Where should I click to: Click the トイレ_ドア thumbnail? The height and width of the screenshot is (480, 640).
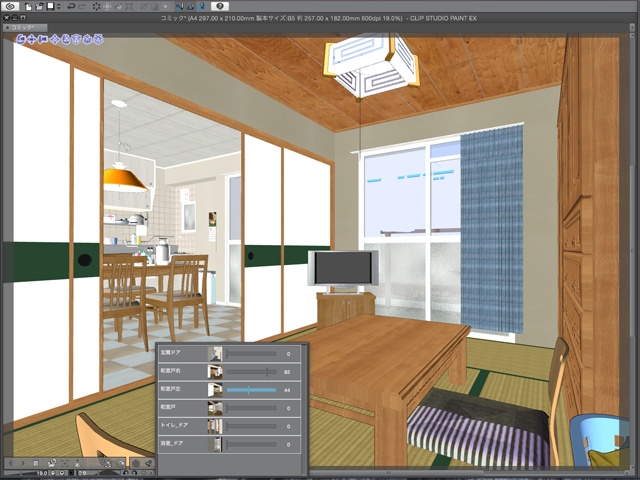coord(215,426)
